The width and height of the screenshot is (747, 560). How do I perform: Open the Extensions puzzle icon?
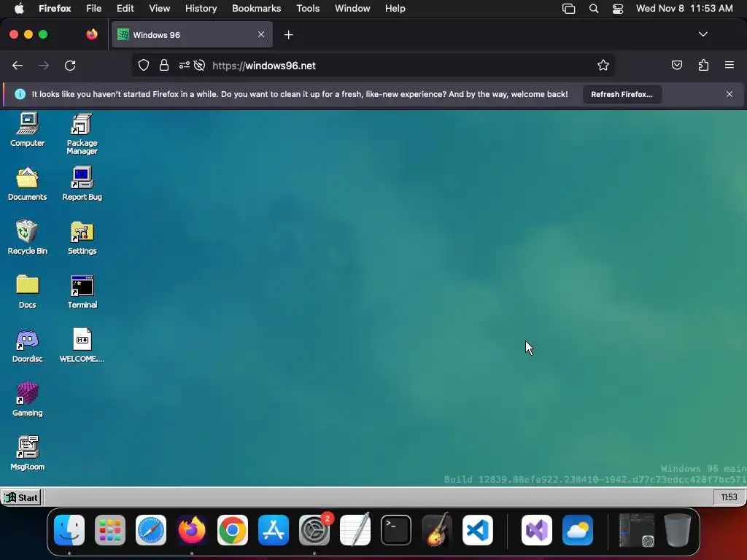coord(703,65)
